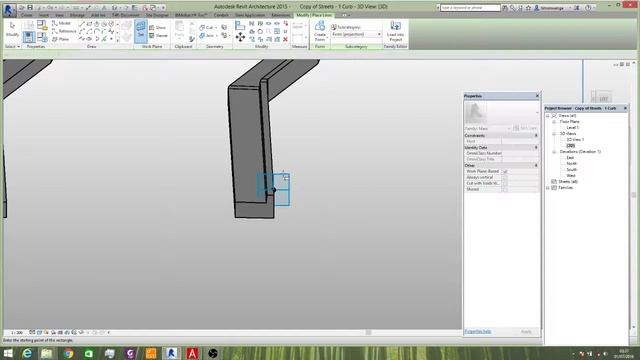Screen dimensions: 640x360
Task: Open File Explorer from the taskbar
Action: 47,353
